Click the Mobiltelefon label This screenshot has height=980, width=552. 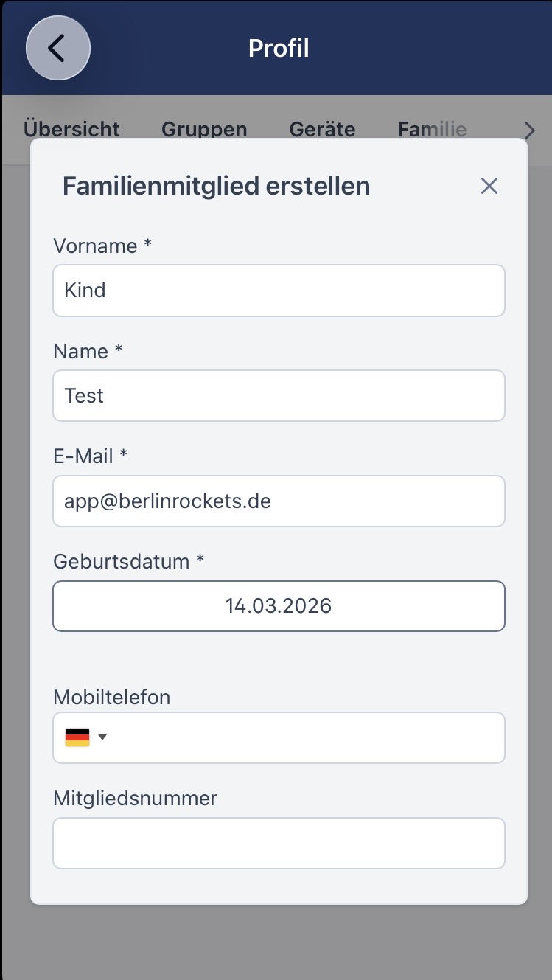pos(111,697)
